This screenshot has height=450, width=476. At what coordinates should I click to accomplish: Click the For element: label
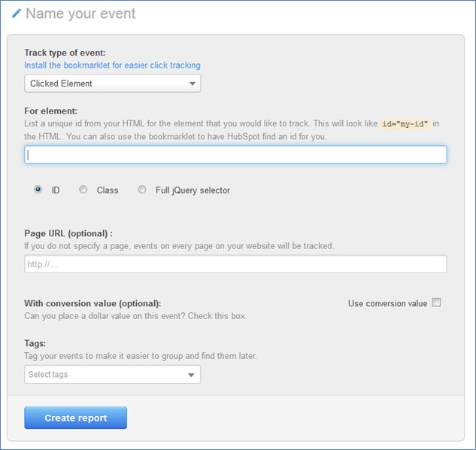click(50, 111)
